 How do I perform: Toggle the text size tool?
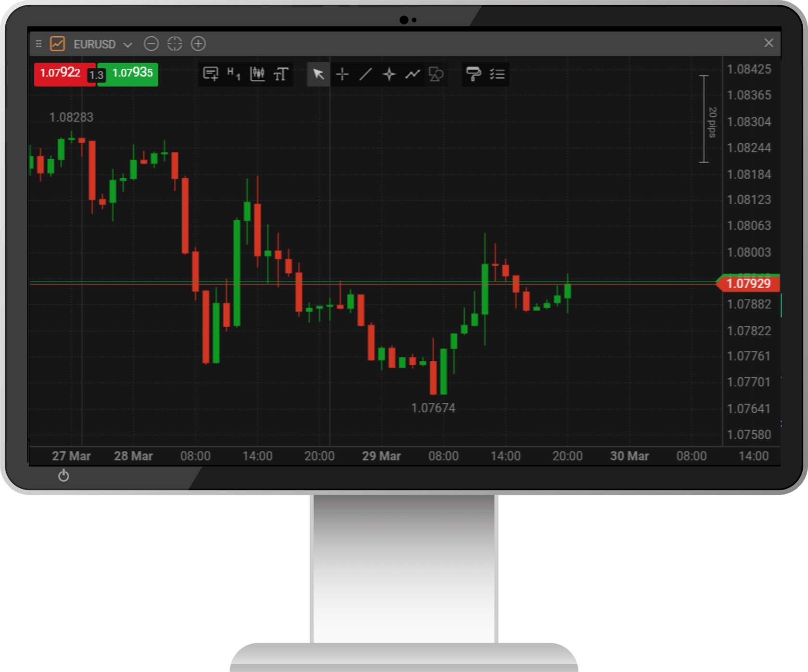tap(281, 74)
